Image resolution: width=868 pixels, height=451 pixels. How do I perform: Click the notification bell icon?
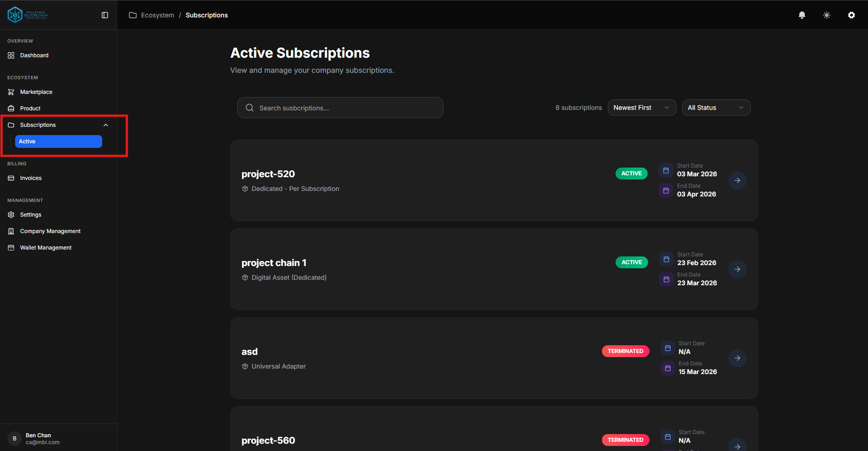802,15
